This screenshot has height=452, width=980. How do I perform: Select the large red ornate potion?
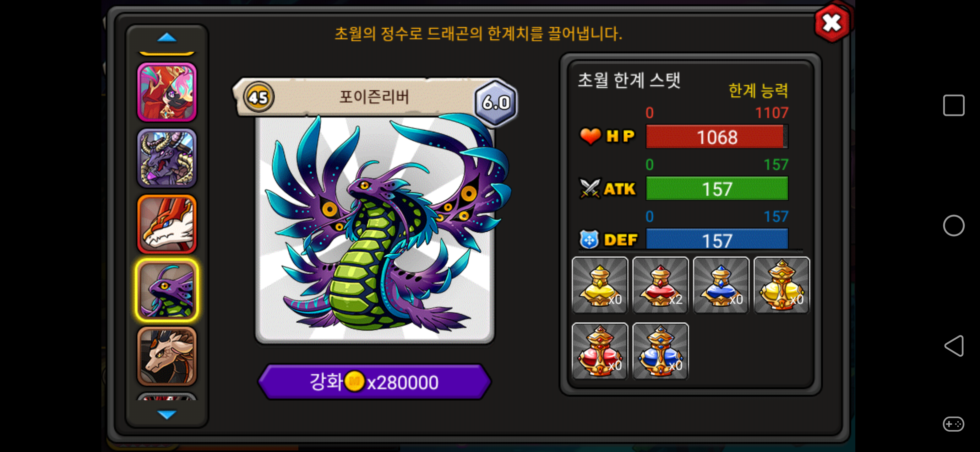click(x=600, y=351)
